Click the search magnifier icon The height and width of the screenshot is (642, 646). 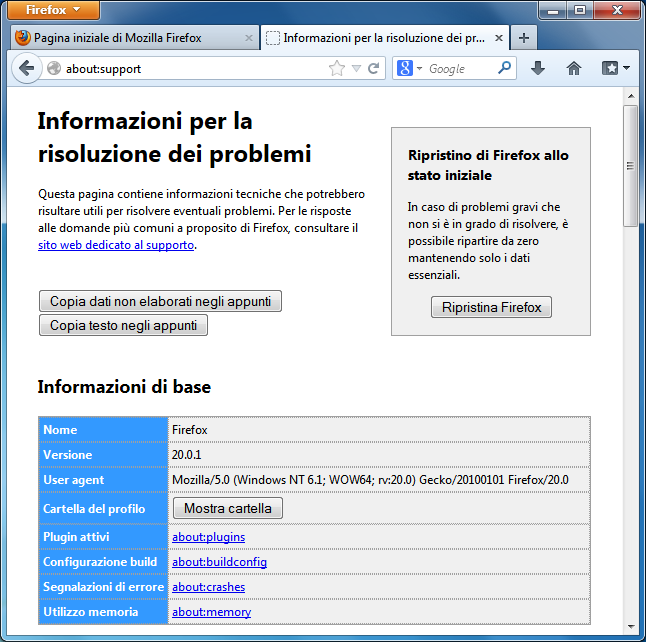point(505,69)
